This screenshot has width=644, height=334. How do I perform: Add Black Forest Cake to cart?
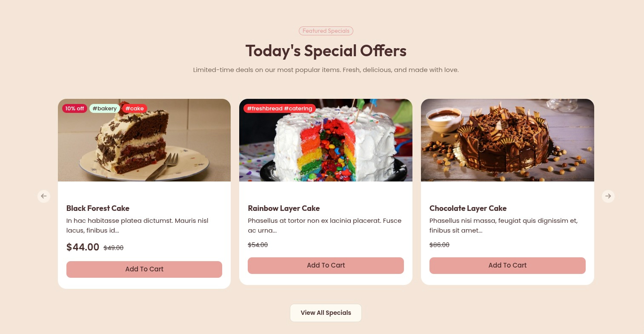pos(144,269)
